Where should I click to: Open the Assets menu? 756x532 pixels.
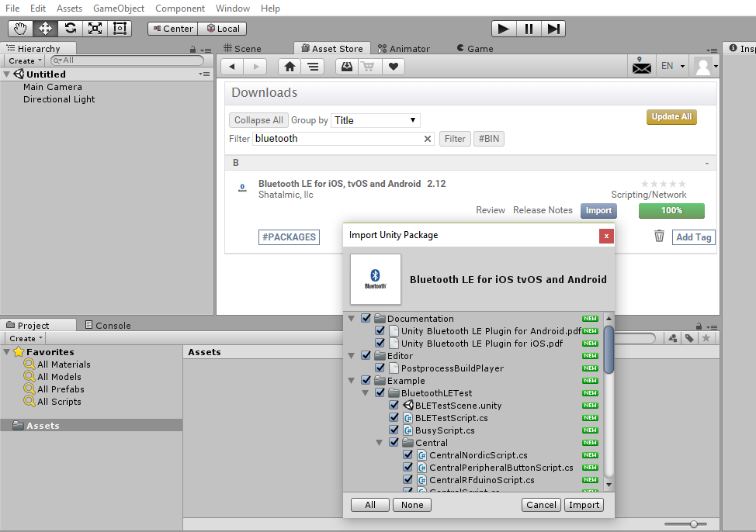coord(69,9)
